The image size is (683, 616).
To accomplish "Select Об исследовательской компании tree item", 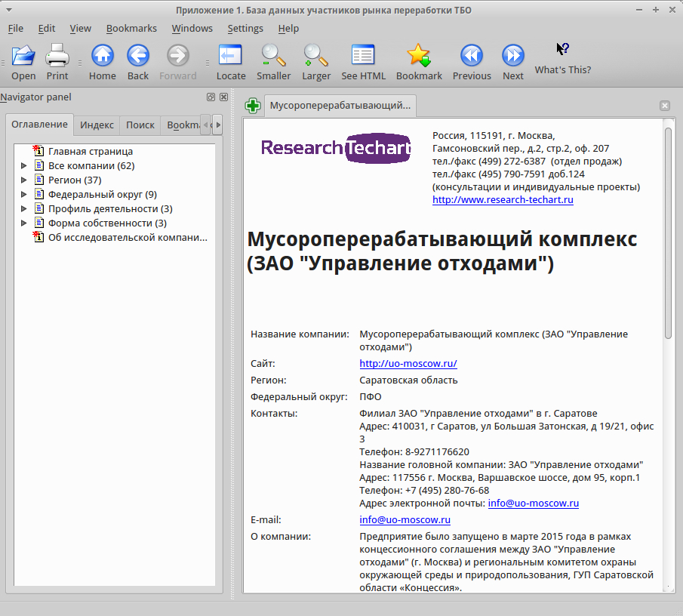I will coord(128,238).
